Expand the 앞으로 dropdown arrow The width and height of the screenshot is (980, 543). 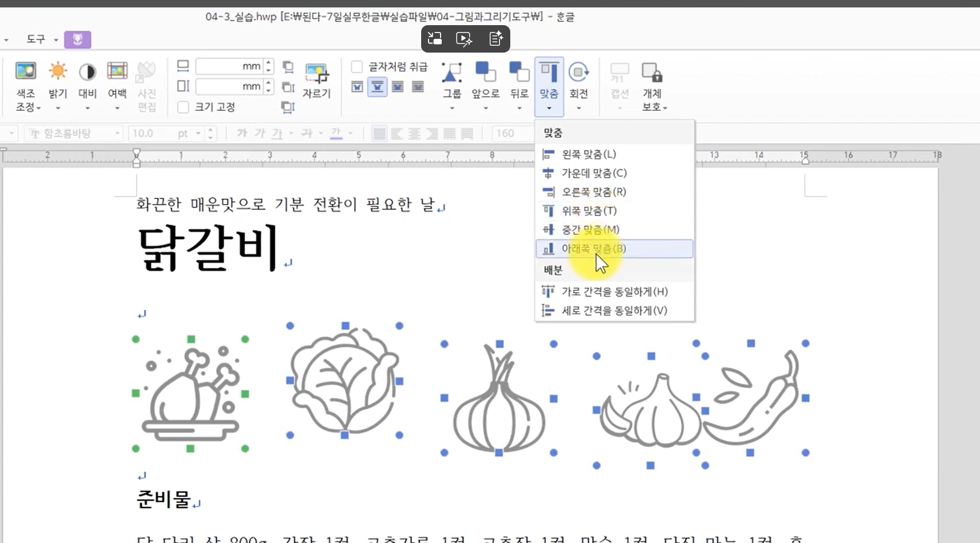pyautogui.click(x=486, y=108)
